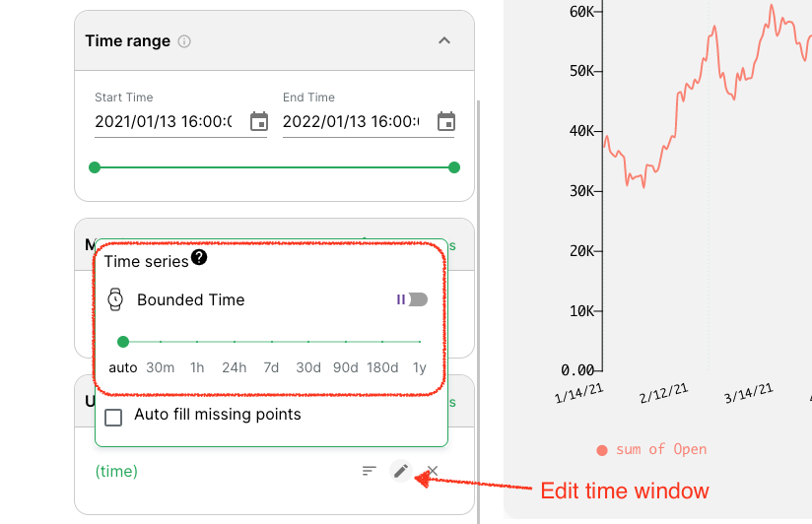Image resolution: width=812 pixels, height=524 pixels.
Task: Toggle the sum of Open legend item
Action: click(x=651, y=449)
